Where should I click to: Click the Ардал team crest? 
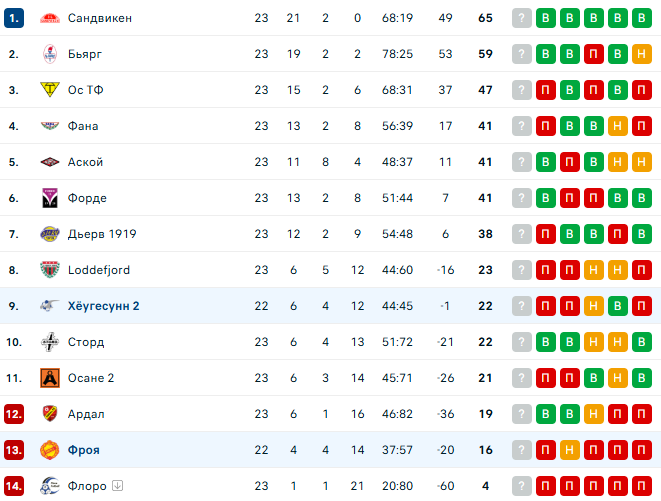49,414
